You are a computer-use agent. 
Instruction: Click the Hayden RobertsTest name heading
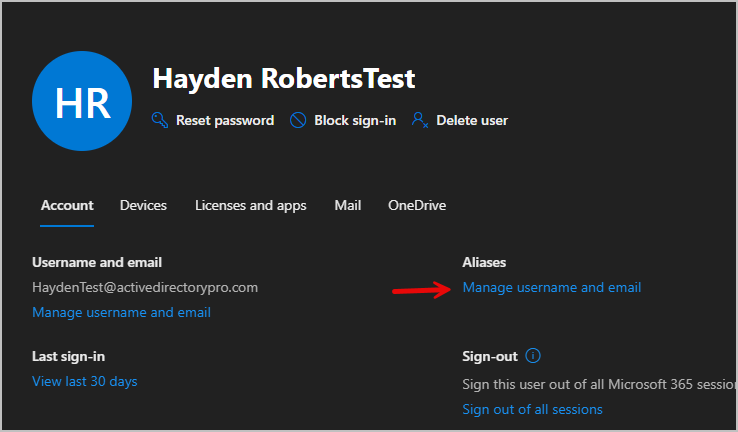click(x=283, y=79)
